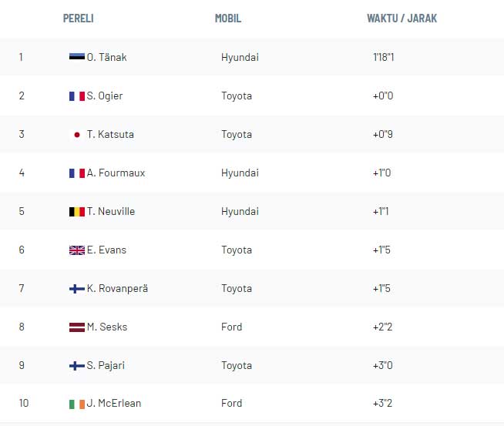Click the Estonian flag beside O. Tänak
This screenshot has width=504, height=426.
(77, 57)
